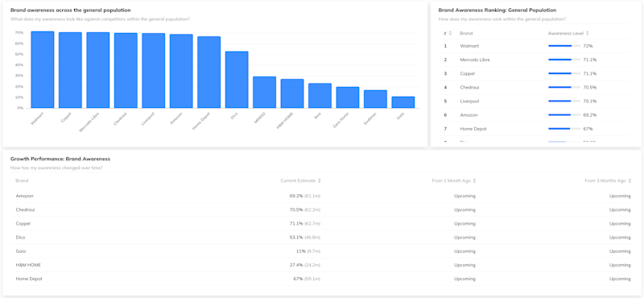This screenshot has width=644, height=298.
Task: Click Amazon in the ranking table
Action: pos(469,115)
